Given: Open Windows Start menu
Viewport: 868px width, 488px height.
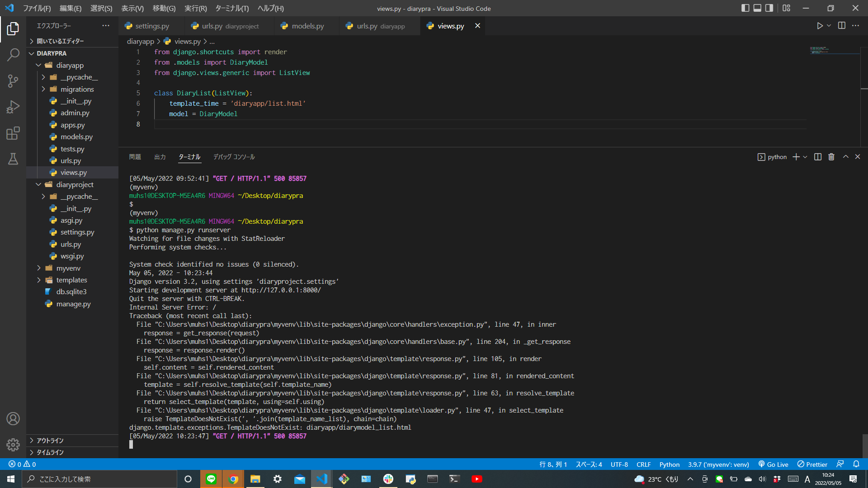Looking at the screenshot, I should click(11, 479).
